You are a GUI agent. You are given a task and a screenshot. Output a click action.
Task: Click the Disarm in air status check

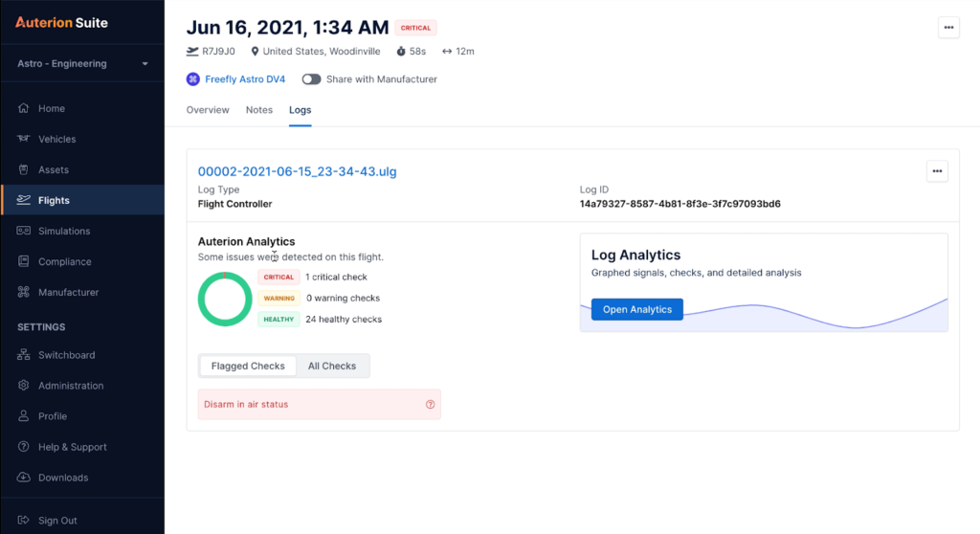tap(320, 405)
